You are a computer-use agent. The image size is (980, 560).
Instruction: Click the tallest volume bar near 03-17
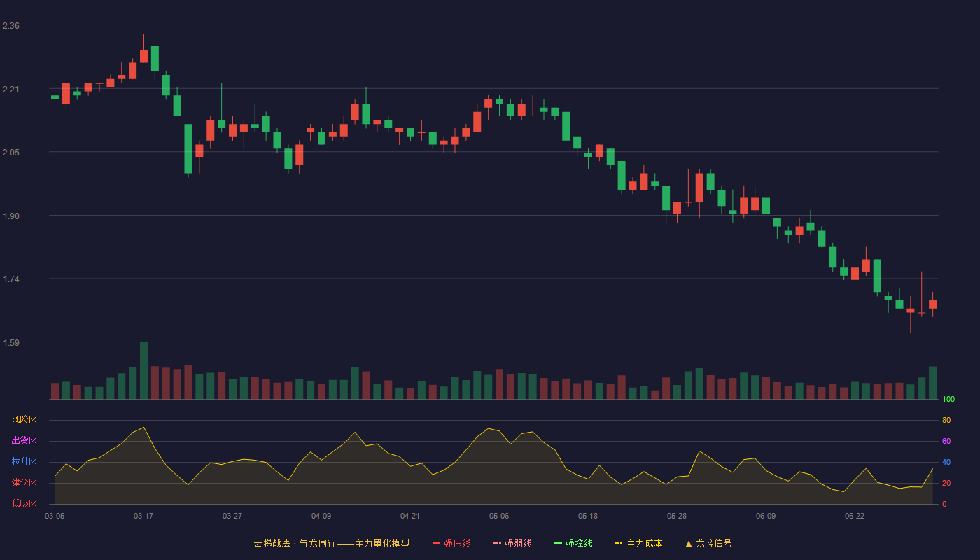click(143, 370)
